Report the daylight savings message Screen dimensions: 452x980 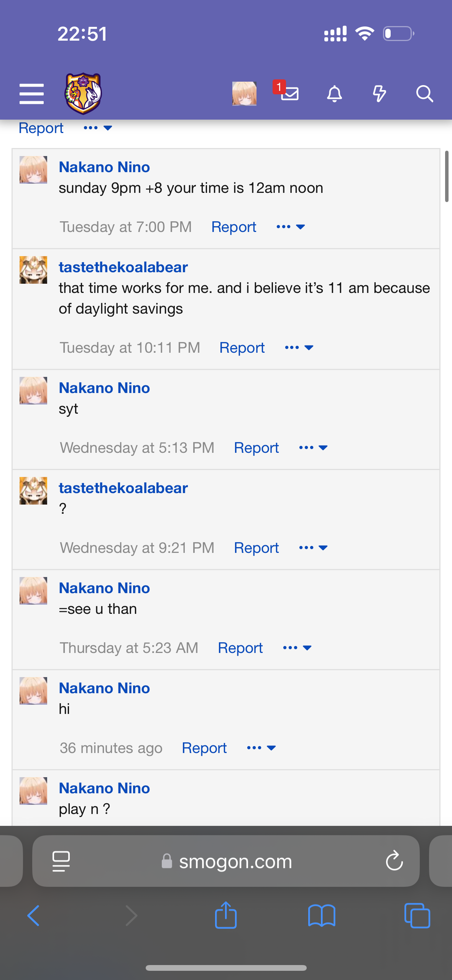point(242,348)
